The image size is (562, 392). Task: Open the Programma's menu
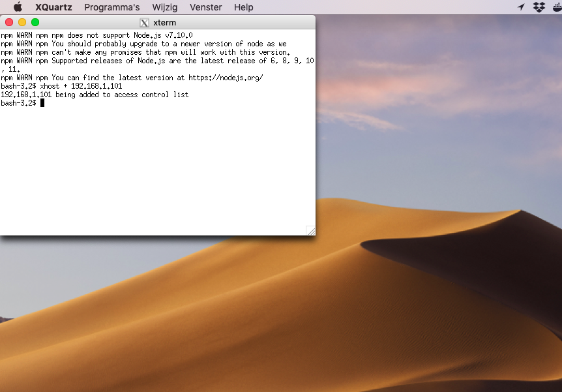pyautogui.click(x=112, y=7)
